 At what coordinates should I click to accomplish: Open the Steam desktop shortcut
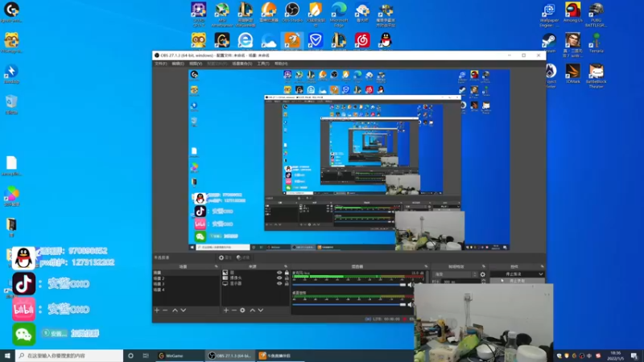(549, 43)
